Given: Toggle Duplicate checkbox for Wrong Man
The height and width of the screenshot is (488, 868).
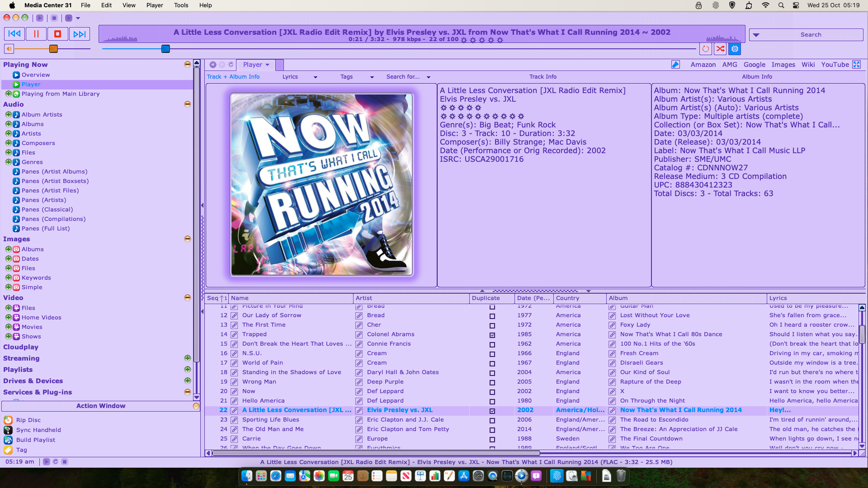Looking at the screenshot, I should (x=492, y=382).
